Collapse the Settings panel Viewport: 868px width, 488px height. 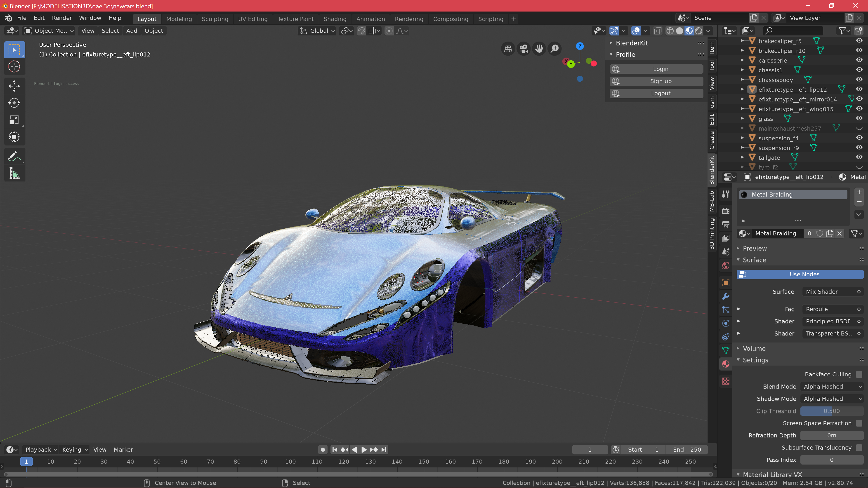(755, 360)
